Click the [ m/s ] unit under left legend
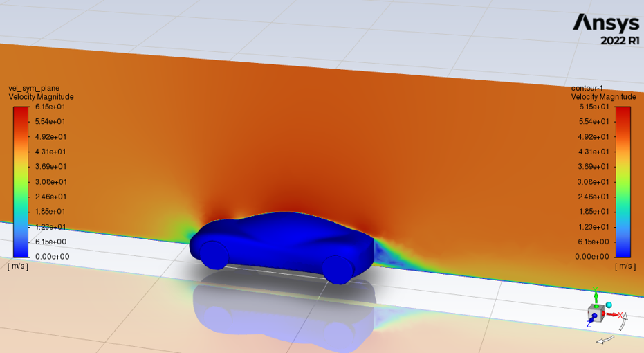 pos(18,266)
